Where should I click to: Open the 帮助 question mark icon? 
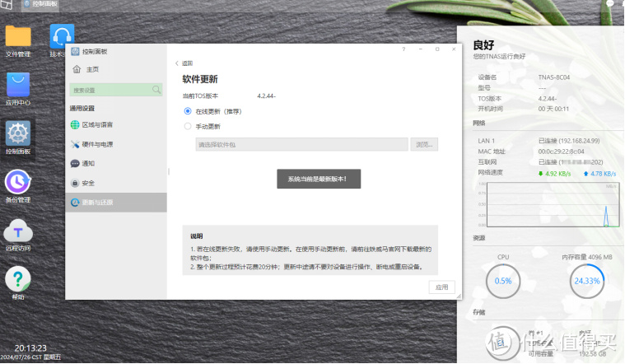click(x=18, y=279)
